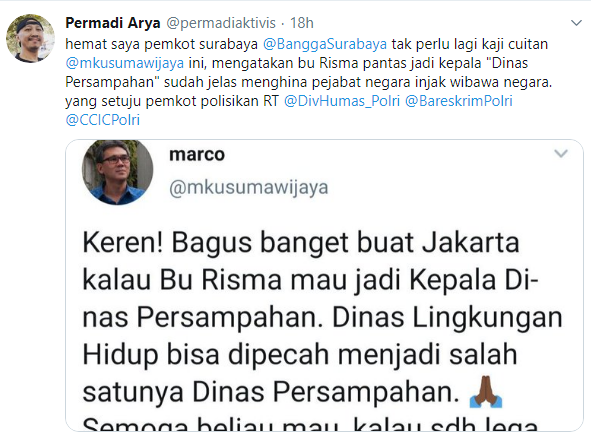Click the tweet text starting 'hemat saya pemkot'
This screenshot has width=591, height=439.
[x=308, y=82]
